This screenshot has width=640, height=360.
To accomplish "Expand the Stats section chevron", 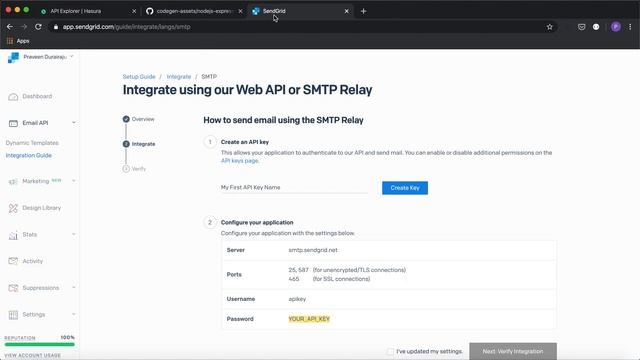I will point(73,234).
